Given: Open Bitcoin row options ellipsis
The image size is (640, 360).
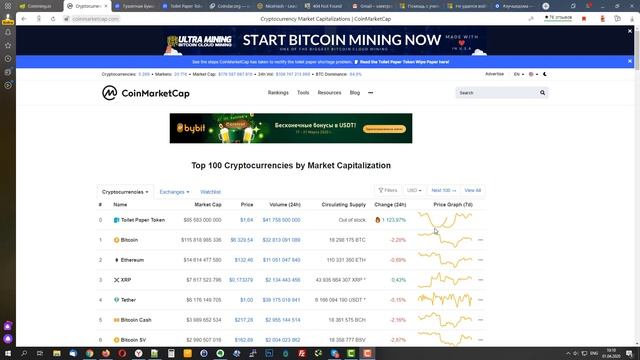Looking at the screenshot, I should [480, 240].
